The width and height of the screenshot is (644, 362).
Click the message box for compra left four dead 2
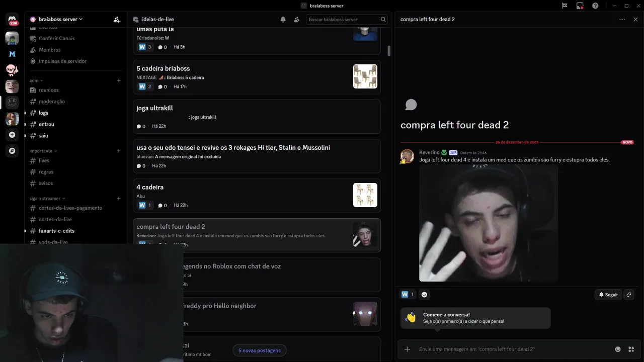pos(513,349)
